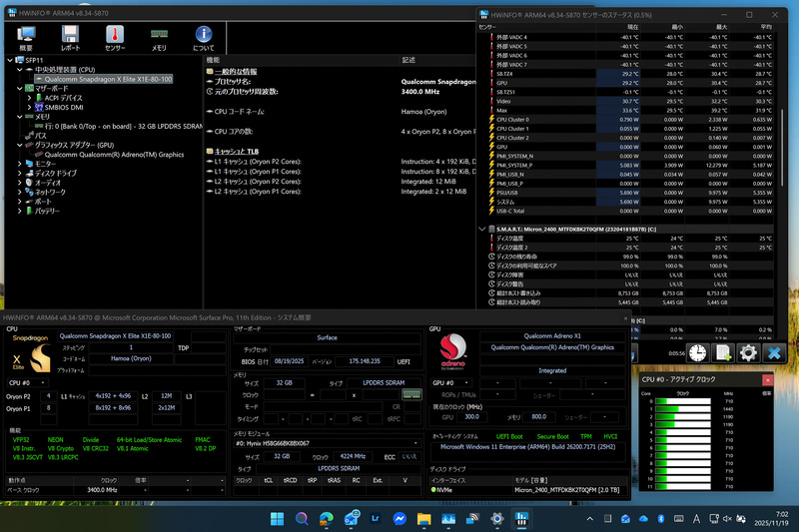799x532 pixels.
Task: Click the メモリ toolbar icon
Action: pyautogui.click(x=159, y=38)
